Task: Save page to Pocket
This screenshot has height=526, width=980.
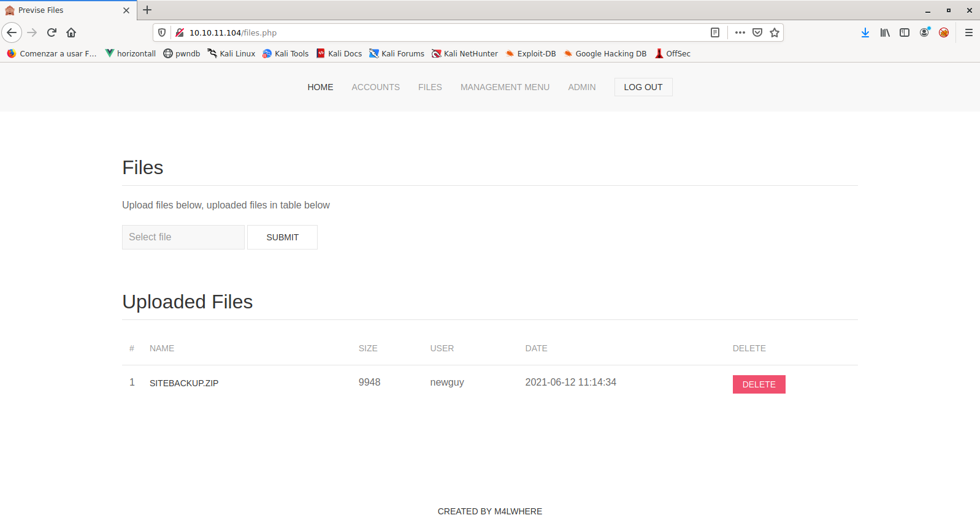Action: point(757,32)
